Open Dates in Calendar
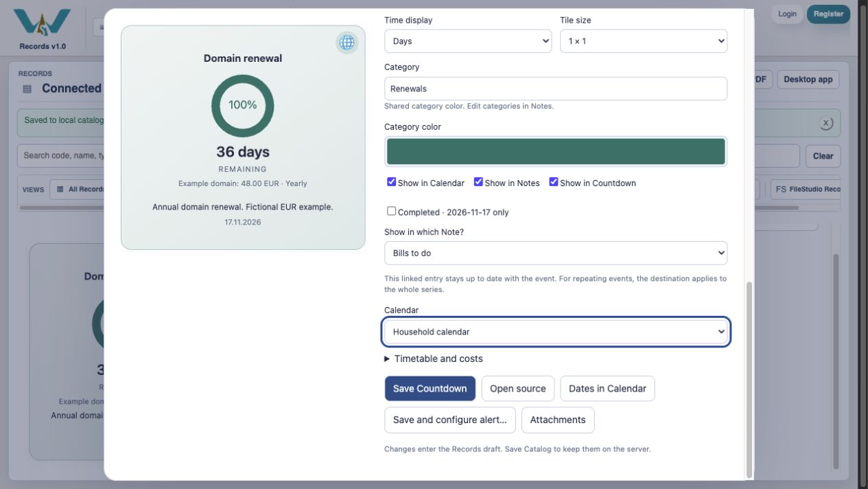This screenshot has width=868, height=489. (607, 389)
